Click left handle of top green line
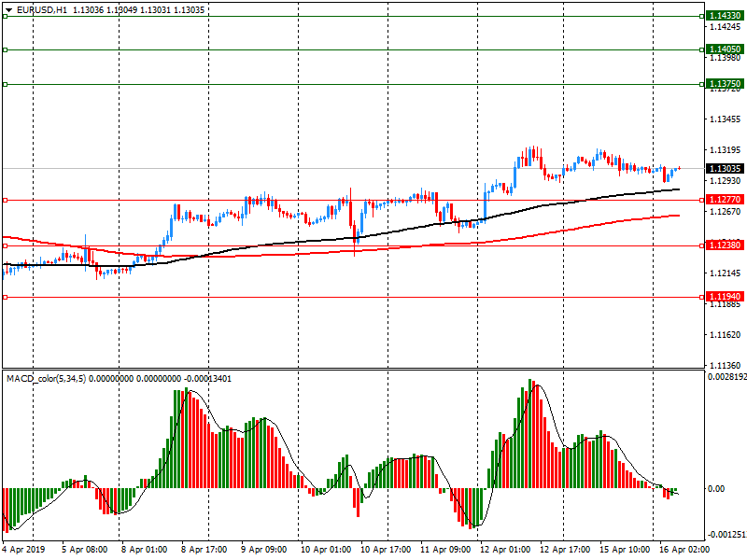Image resolution: width=747 pixels, height=560 pixels. (x=5, y=17)
